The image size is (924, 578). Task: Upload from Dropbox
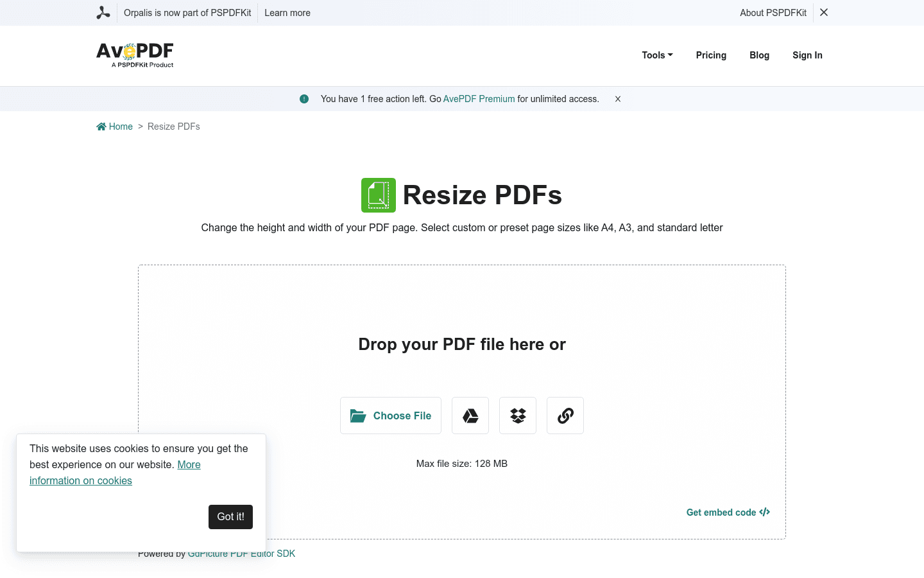click(x=518, y=416)
